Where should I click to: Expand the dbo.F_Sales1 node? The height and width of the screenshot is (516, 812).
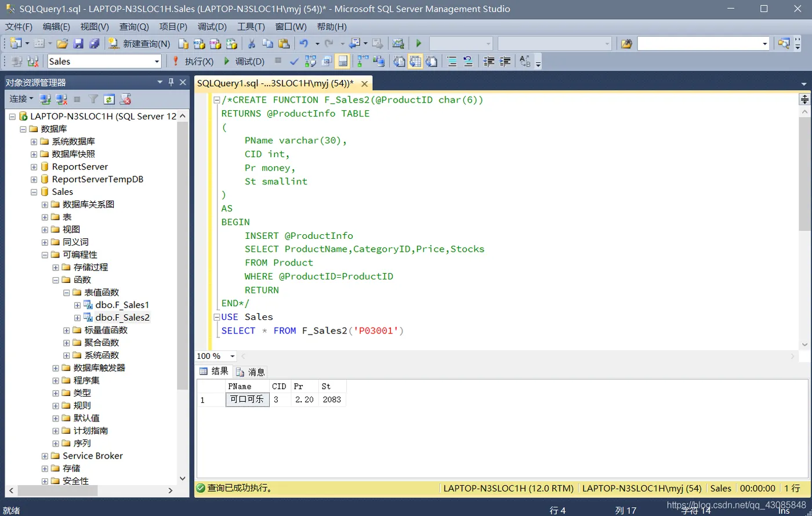click(x=77, y=305)
